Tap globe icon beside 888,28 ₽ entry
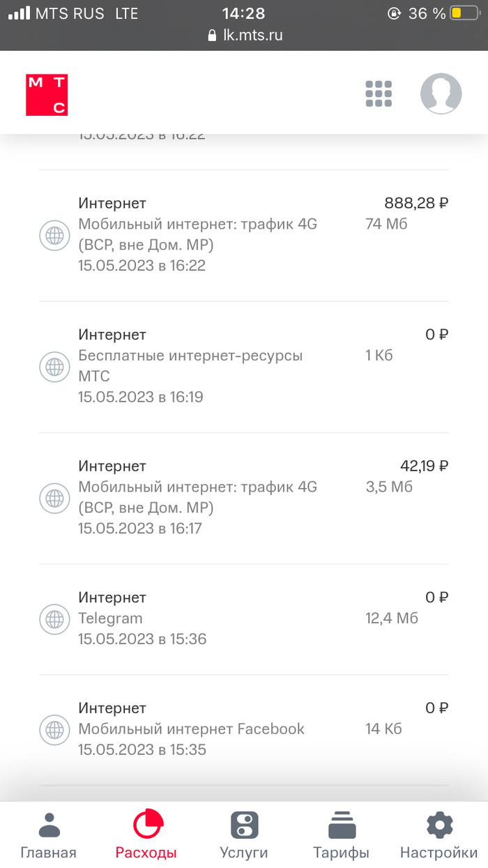The height and width of the screenshot is (868, 488). 54,235
